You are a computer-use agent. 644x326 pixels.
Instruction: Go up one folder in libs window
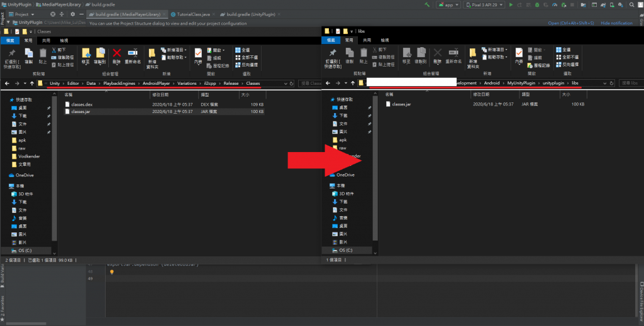click(352, 83)
